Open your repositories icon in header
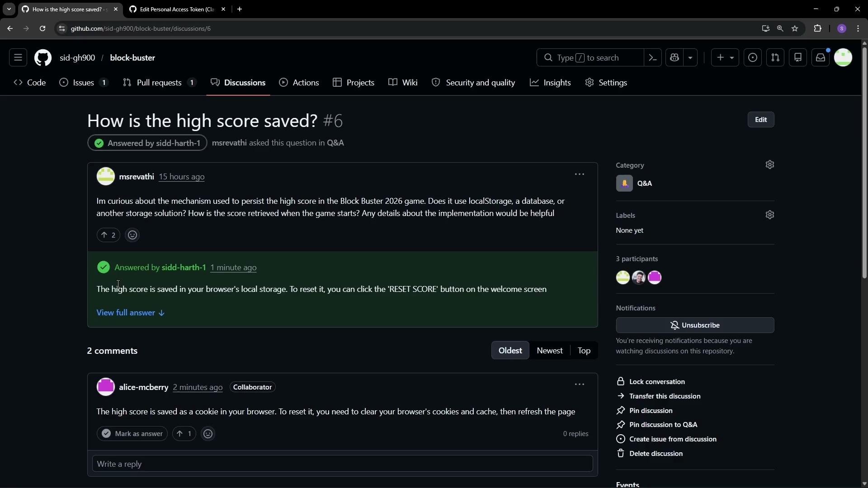 click(x=798, y=58)
